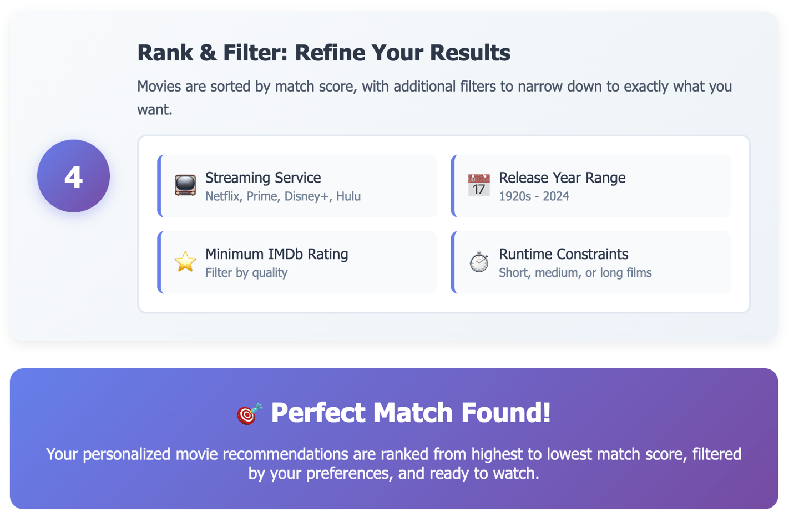The height and width of the screenshot is (532, 799).
Task: Click the "1920s - 2024" year range text
Action: [x=534, y=196]
